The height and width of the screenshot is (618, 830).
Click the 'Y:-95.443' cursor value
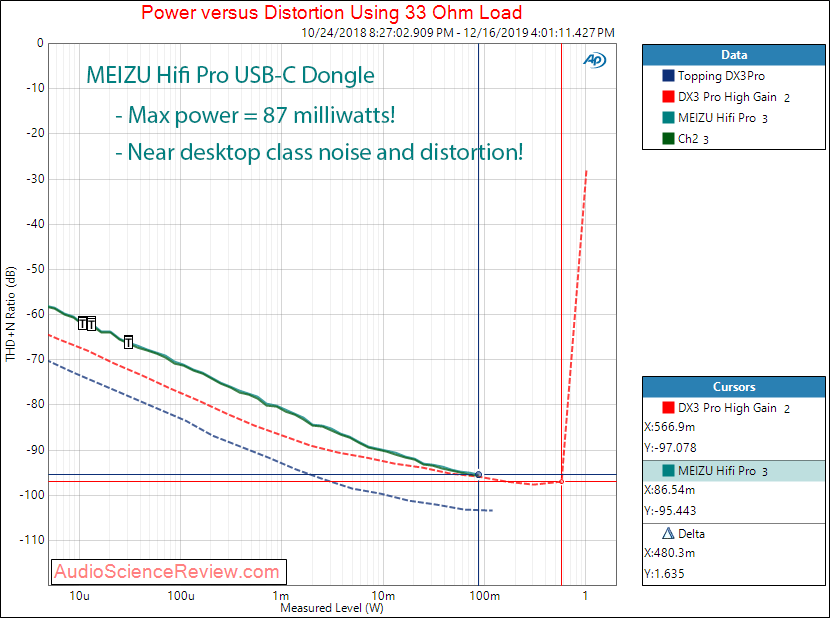(670, 511)
